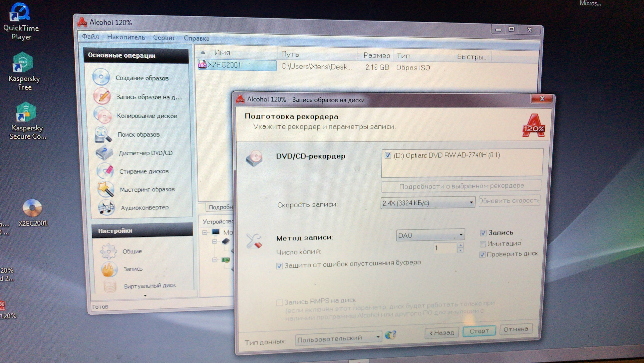Select the X2EC2001 ISO file icon in list
Viewport: 644px width, 363px height.
(202, 64)
